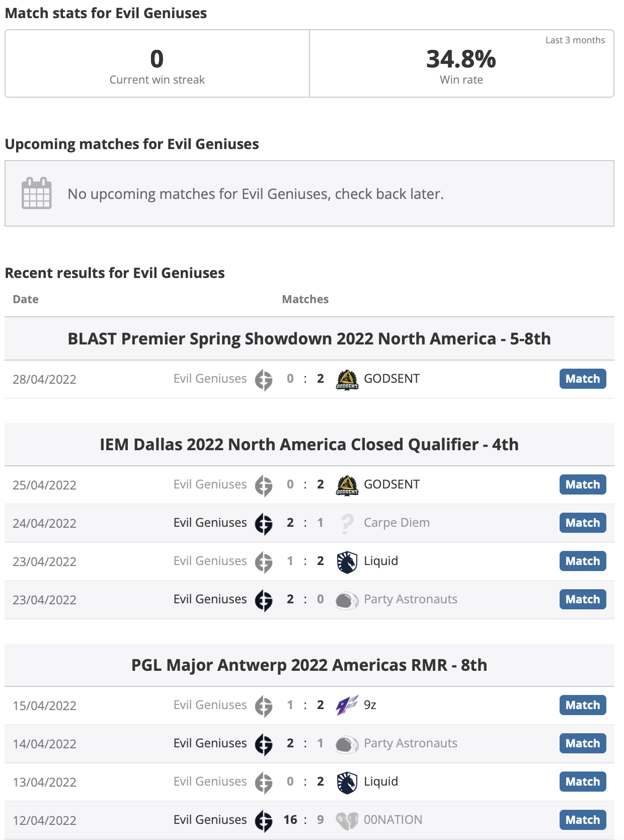This screenshot has width=624, height=840.
Task: Open BLAST Premier Spring Showdown 2022 event header
Action: tap(309, 338)
